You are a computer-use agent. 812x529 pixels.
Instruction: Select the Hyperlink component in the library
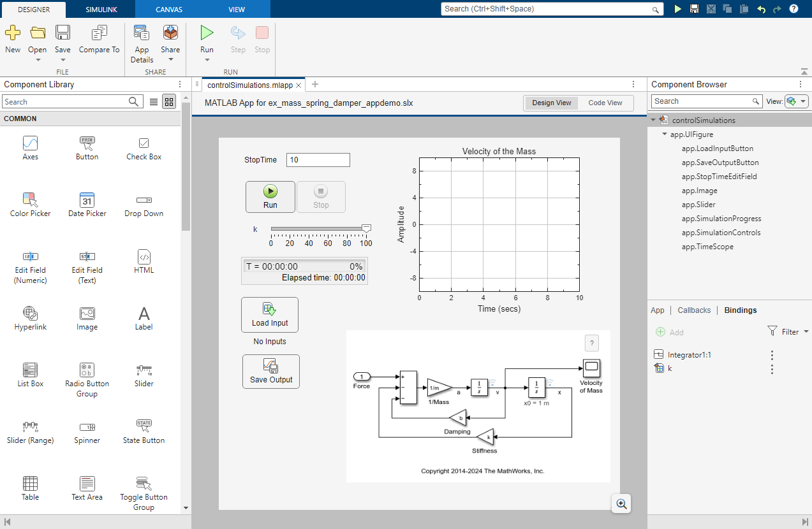click(x=30, y=313)
